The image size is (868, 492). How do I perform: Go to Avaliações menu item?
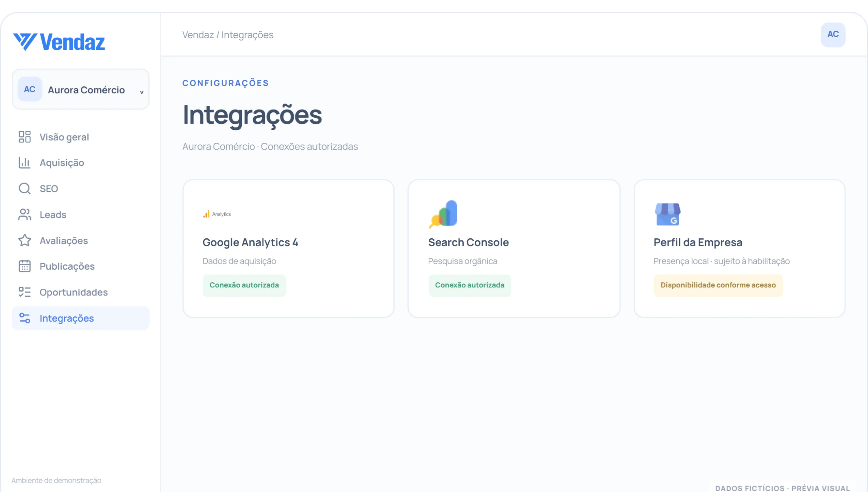tap(80, 240)
